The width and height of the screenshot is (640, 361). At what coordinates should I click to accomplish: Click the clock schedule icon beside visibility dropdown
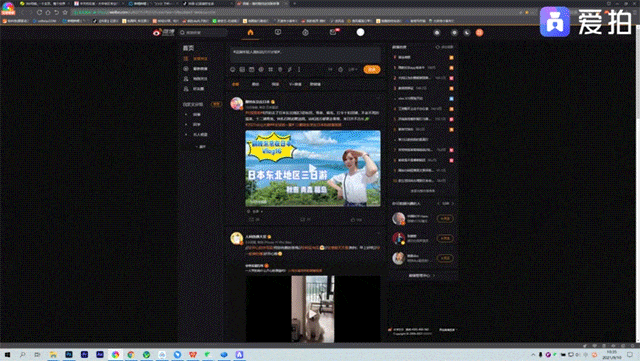tap(340, 69)
